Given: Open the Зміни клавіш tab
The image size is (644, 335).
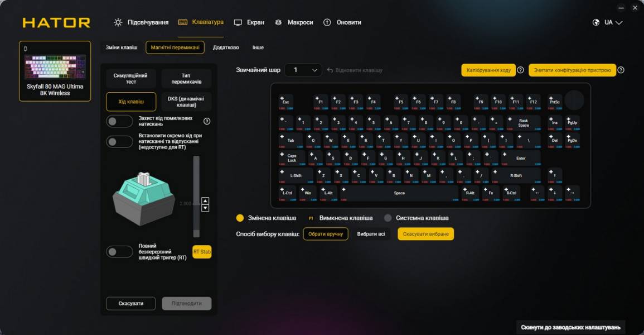Looking at the screenshot, I should coord(122,47).
